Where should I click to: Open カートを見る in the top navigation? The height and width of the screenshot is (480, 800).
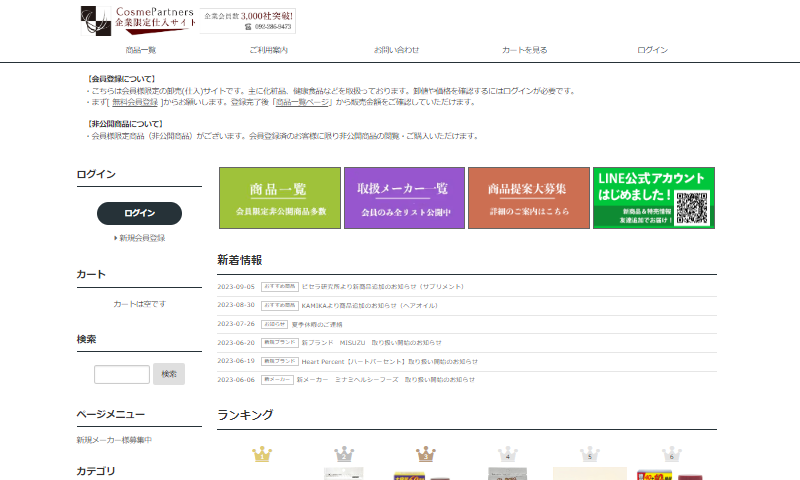point(524,50)
